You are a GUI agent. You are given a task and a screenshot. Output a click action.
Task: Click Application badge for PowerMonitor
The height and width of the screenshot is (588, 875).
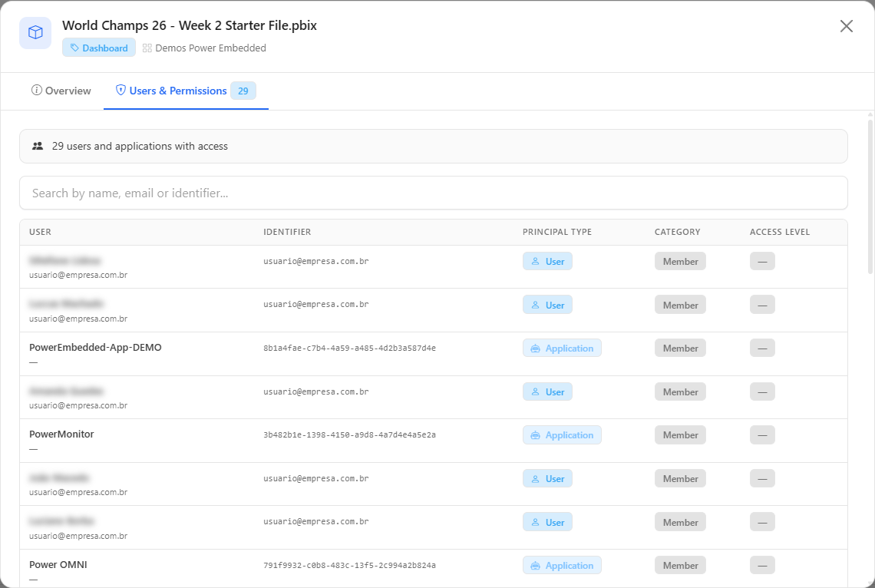click(562, 435)
